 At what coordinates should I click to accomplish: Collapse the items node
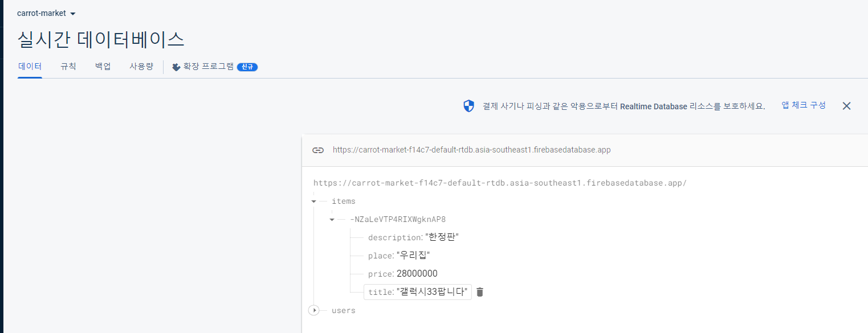(x=313, y=202)
